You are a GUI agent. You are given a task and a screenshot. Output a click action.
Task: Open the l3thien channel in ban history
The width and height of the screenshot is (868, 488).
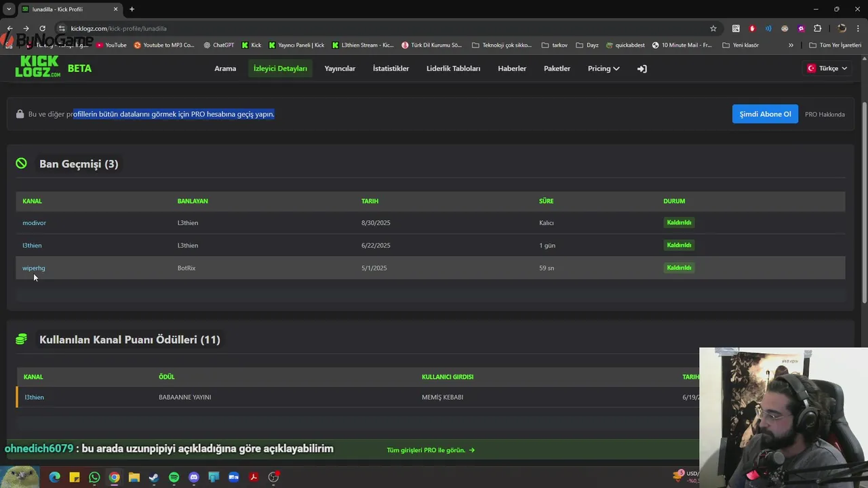click(x=32, y=245)
